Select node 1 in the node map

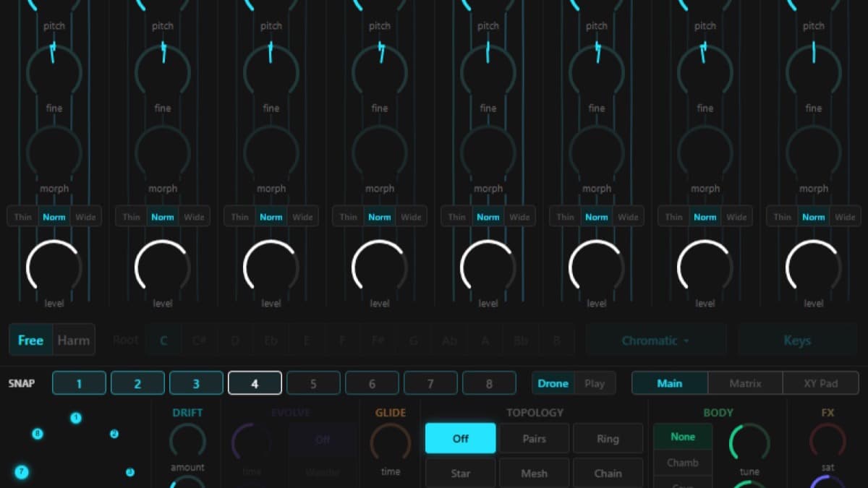[x=76, y=418]
